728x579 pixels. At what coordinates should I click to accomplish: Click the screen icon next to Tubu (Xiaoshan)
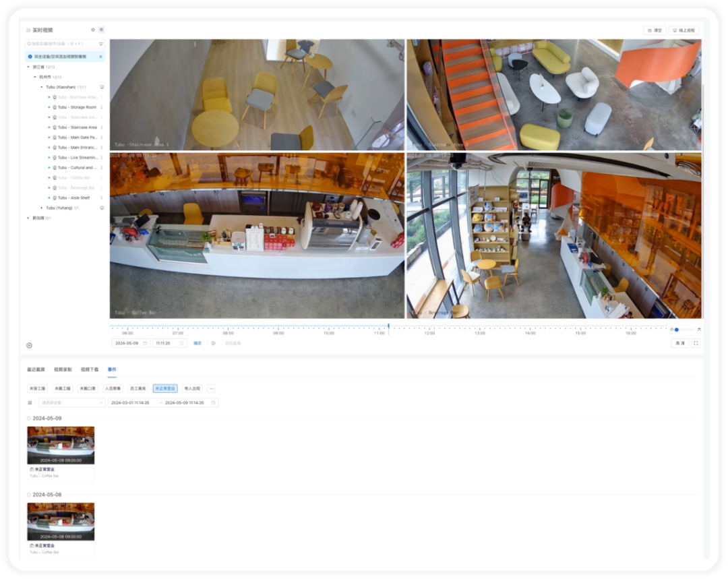tap(102, 87)
